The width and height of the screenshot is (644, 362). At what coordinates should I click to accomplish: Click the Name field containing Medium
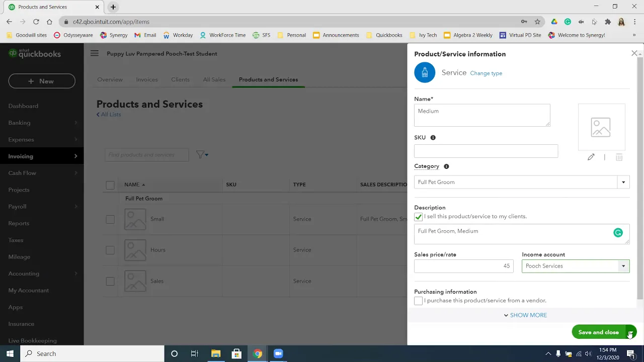482,116
